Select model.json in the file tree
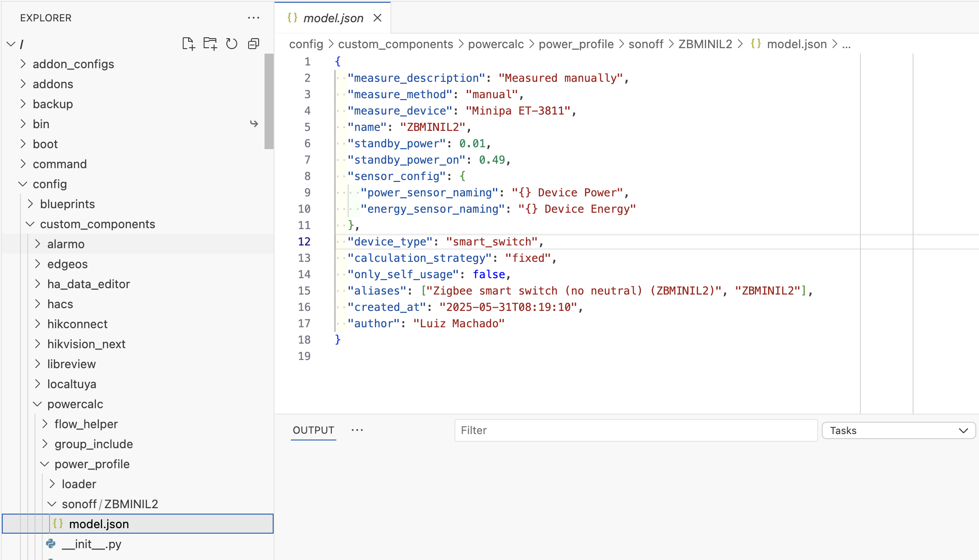Screen dimensions: 979x560 pyautogui.click(x=99, y=524)
